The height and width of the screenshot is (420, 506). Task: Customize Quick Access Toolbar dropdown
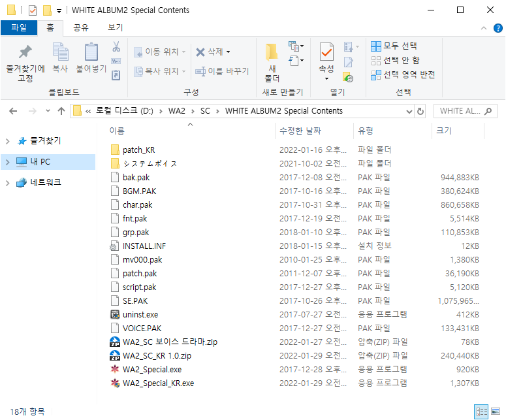[59, 11]
